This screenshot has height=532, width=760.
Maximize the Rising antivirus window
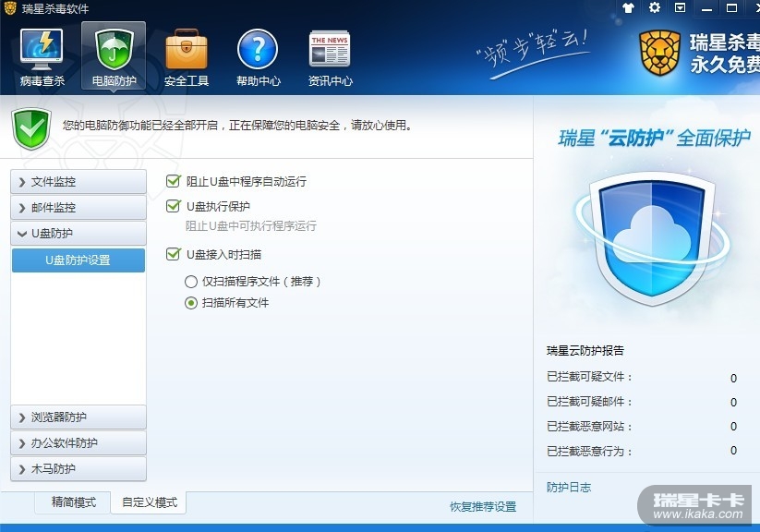click(732, 7)
